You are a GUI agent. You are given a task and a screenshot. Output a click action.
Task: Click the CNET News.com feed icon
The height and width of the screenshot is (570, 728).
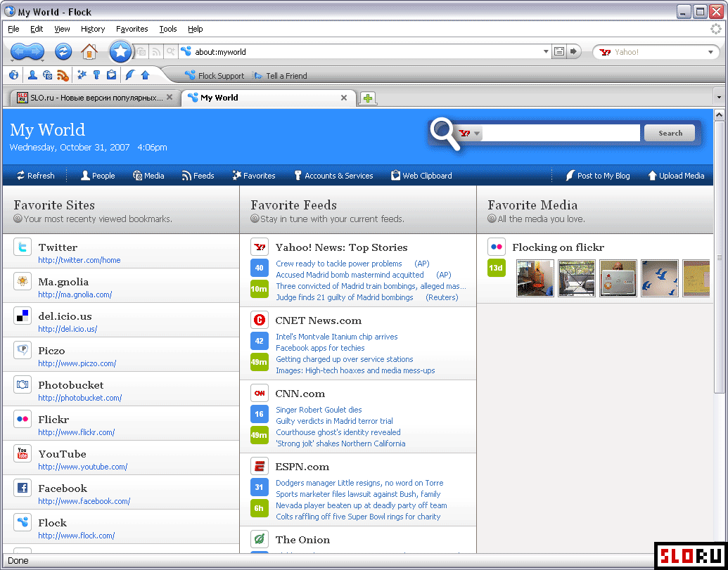tap(260, 320)
